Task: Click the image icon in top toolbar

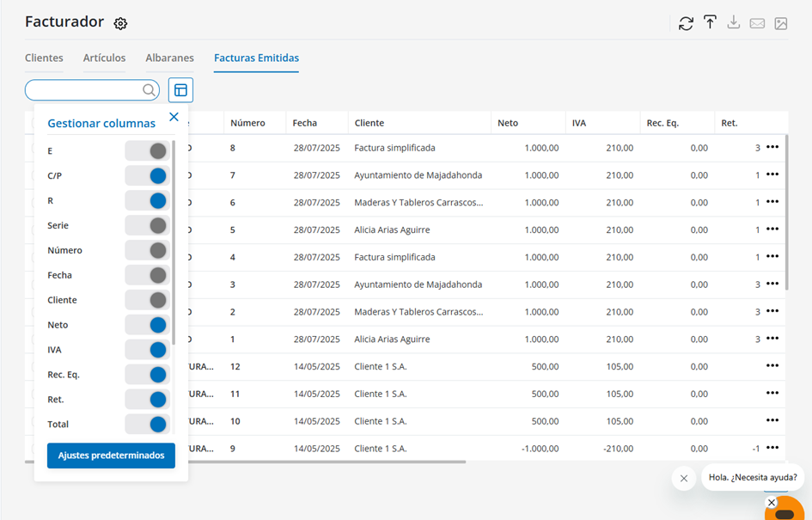Action: pos(781,23)
